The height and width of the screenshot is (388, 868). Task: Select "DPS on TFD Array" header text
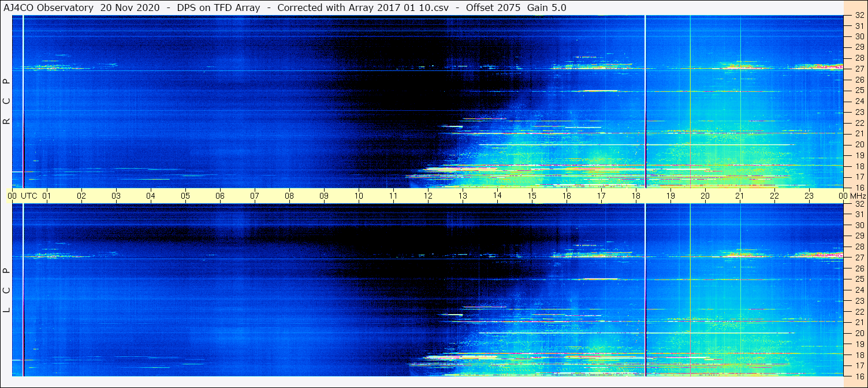218,8
